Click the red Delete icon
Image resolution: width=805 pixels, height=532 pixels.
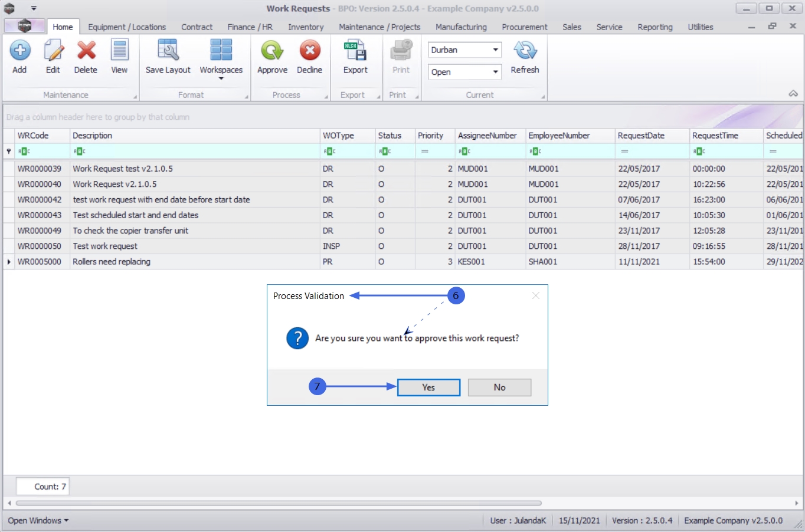point(86,51)
